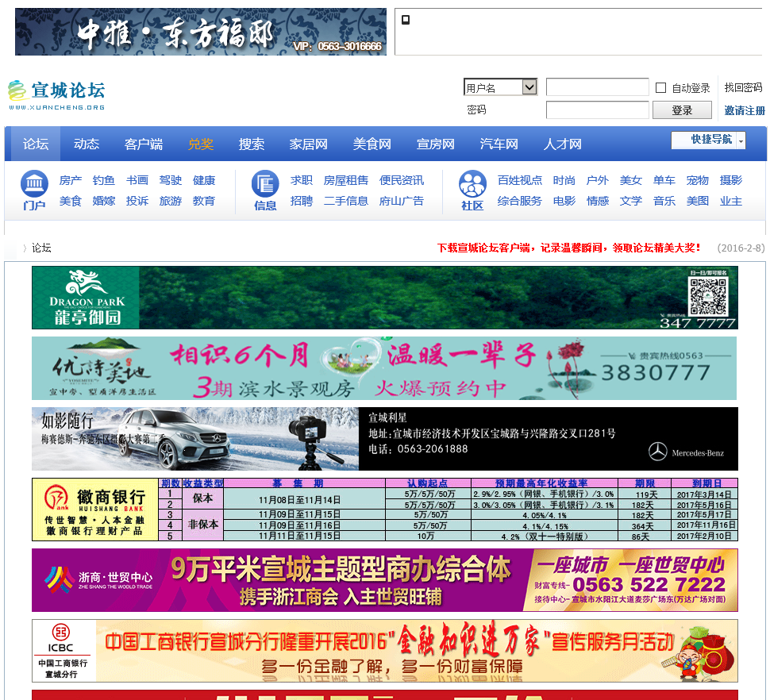Open the 驾驶 category link
Screen dimensions: 770x700
[171, 180]
